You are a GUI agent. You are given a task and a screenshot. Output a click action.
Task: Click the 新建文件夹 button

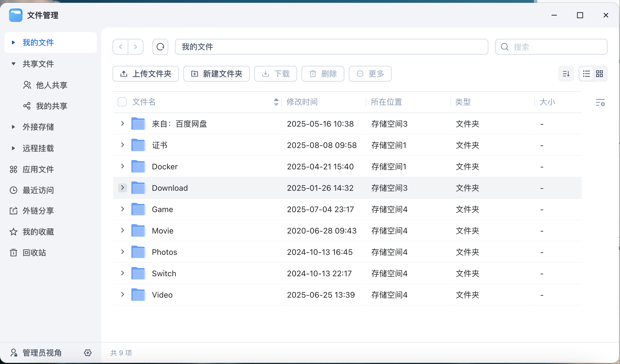(217, 74)
